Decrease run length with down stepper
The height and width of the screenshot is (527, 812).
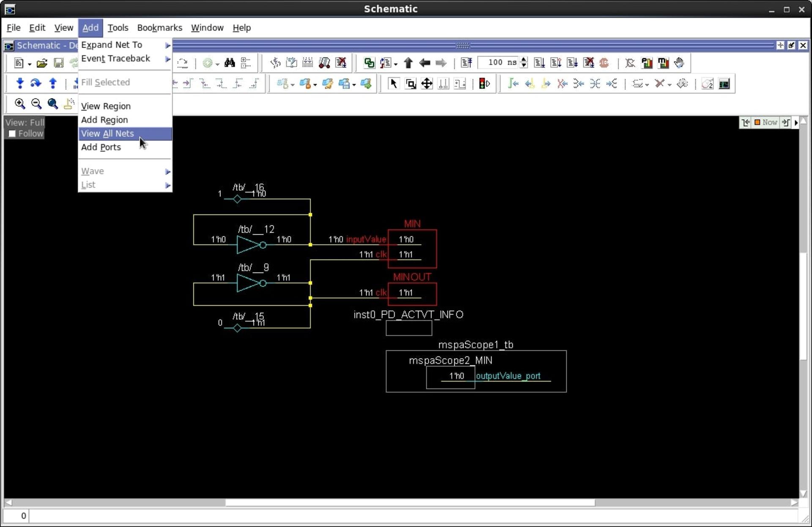click(x=524, y=66)
